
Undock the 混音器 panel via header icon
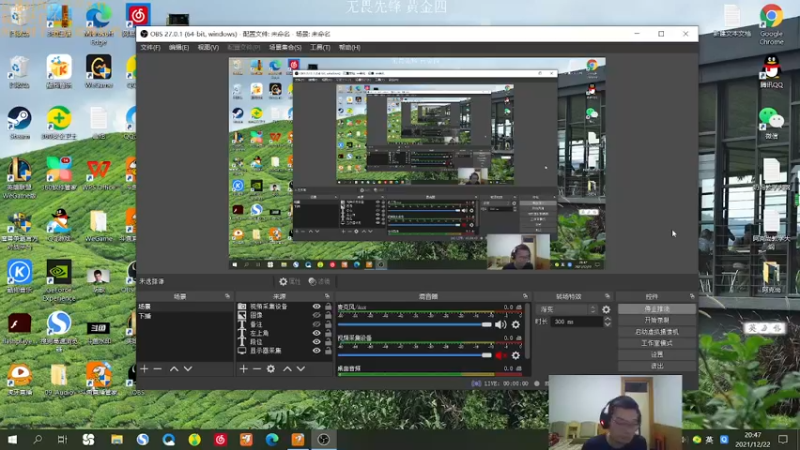coord(525,296)
